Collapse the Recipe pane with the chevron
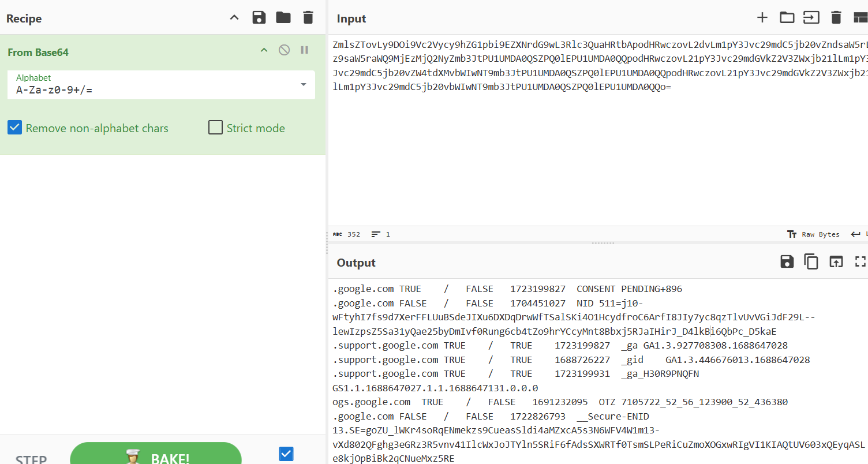This screenshot has width=868, height=464. click(234, 18)
